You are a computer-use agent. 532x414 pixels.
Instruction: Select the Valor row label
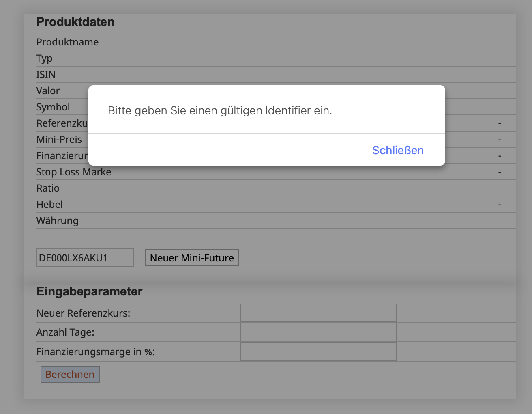click(x=48, y=91)
